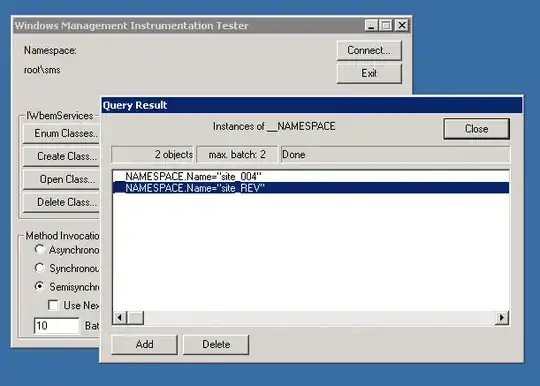This screenshot has width=540, height=386.
Task: Click Open Class... button
Action: click(61, 179)
